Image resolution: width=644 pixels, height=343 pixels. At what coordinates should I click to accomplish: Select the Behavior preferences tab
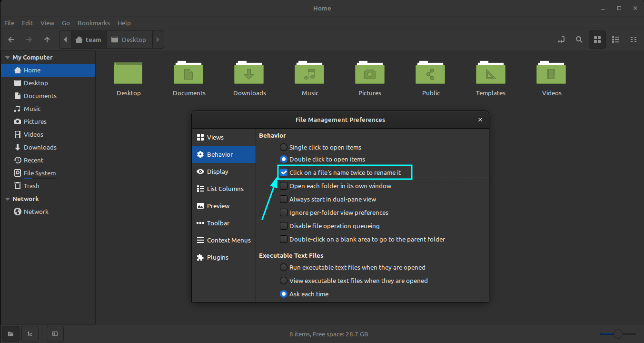pyautogui.click(x=224, y=154)
